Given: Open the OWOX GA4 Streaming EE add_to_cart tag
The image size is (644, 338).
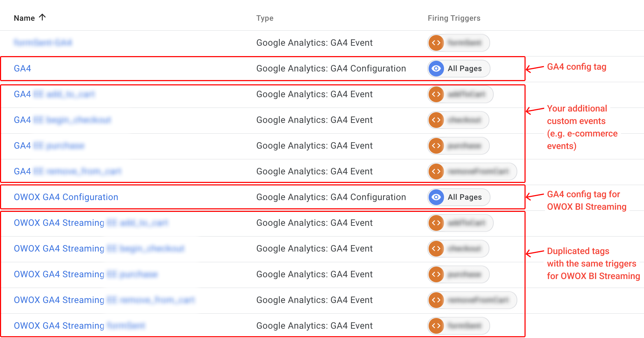Looking at the screenshot, I should tap(91, 223).
